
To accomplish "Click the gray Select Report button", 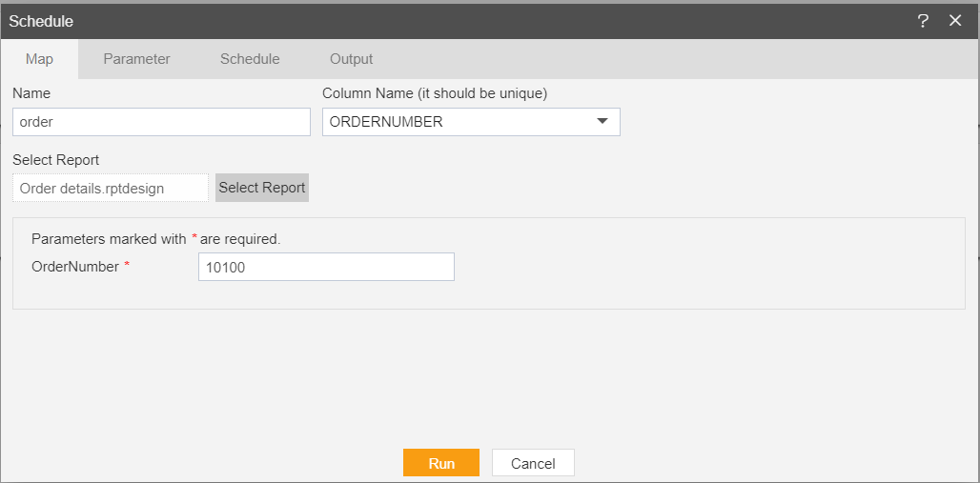I will (x=262, y=188).
